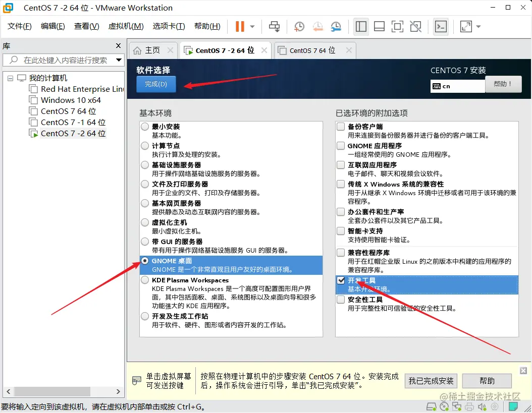
Task: Click the printer status bar icon
Action: [x=469, y=406]
